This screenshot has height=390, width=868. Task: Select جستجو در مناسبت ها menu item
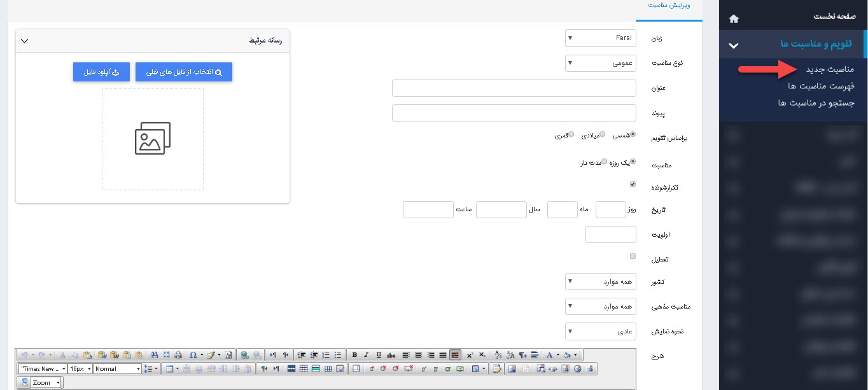tap(816, 102)
